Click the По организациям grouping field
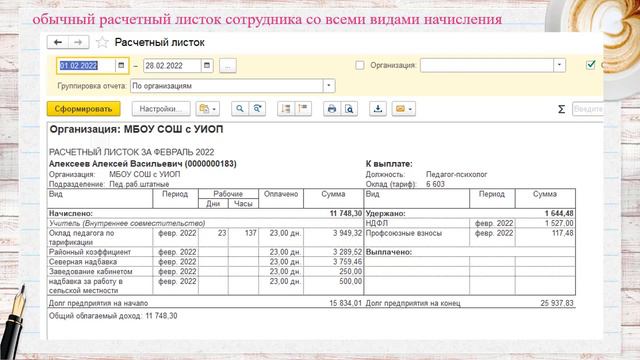 pos(227,86)
